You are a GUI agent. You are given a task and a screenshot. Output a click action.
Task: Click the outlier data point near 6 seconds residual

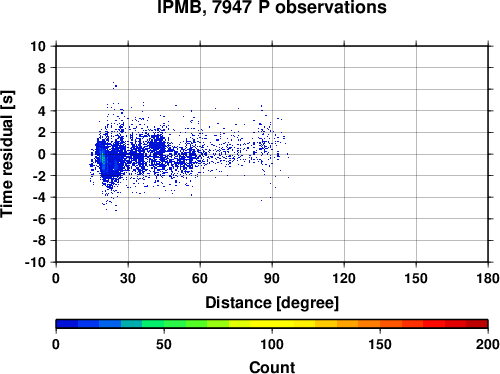tap(116, 86)
